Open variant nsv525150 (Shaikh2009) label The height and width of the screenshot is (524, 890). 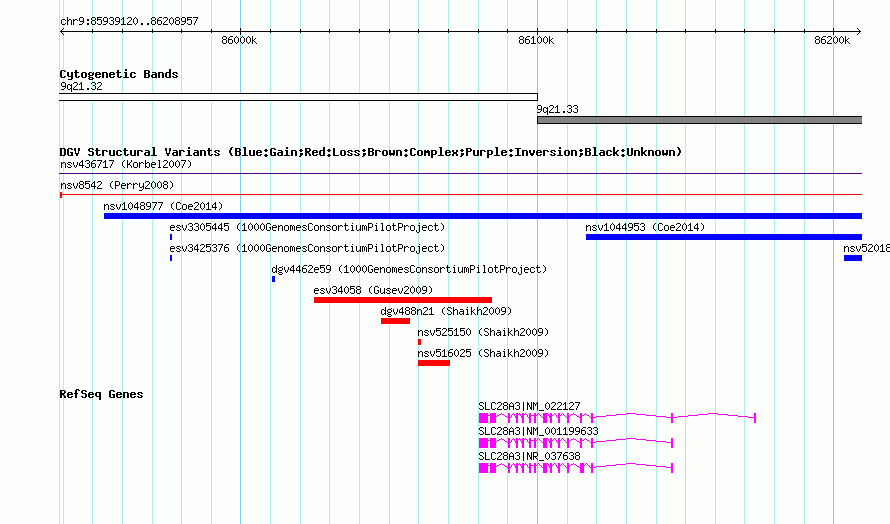click(483, 332)
